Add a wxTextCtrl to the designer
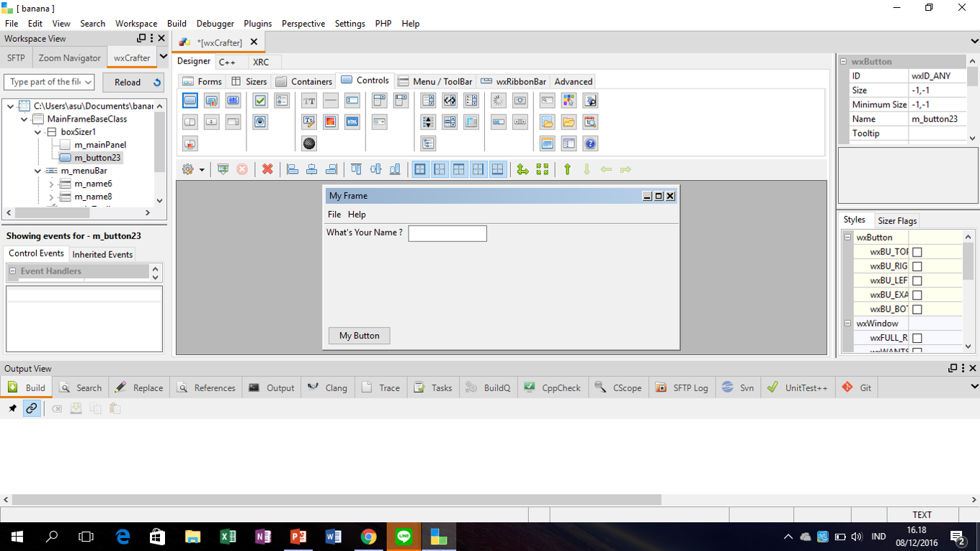This screenshot has width=980, height=551. coord(352,100)
